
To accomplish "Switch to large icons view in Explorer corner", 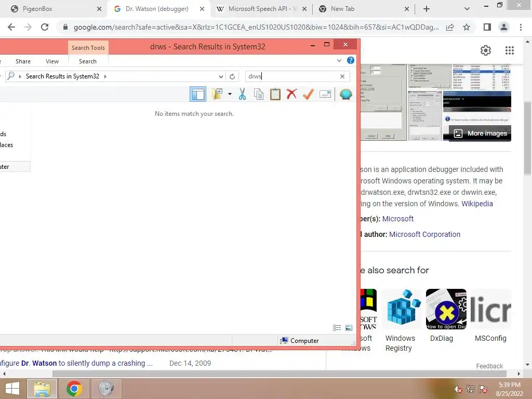I will pyautogui.click(x=349, y=327).
